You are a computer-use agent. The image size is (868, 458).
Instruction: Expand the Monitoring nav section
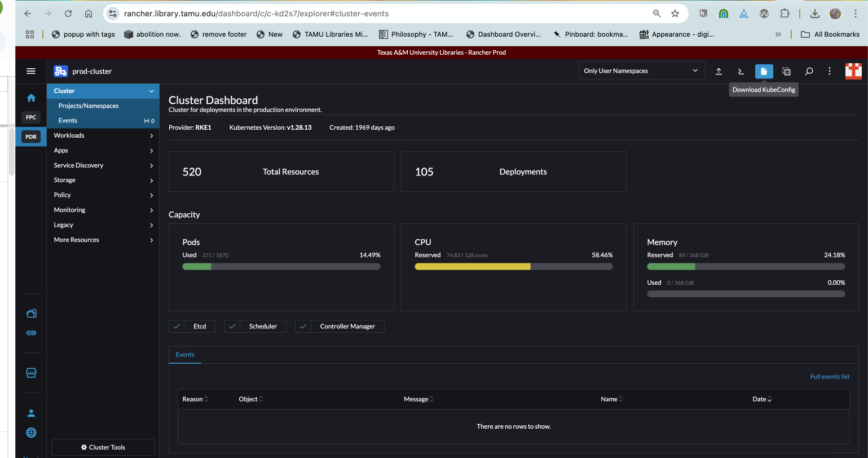(x=151, y=210)
